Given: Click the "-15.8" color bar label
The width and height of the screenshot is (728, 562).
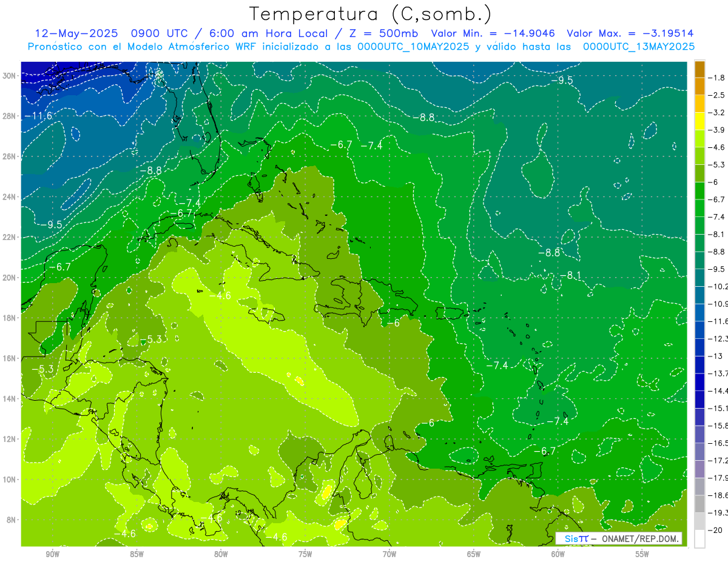Looking at the screenshot, I should (719, 426).
